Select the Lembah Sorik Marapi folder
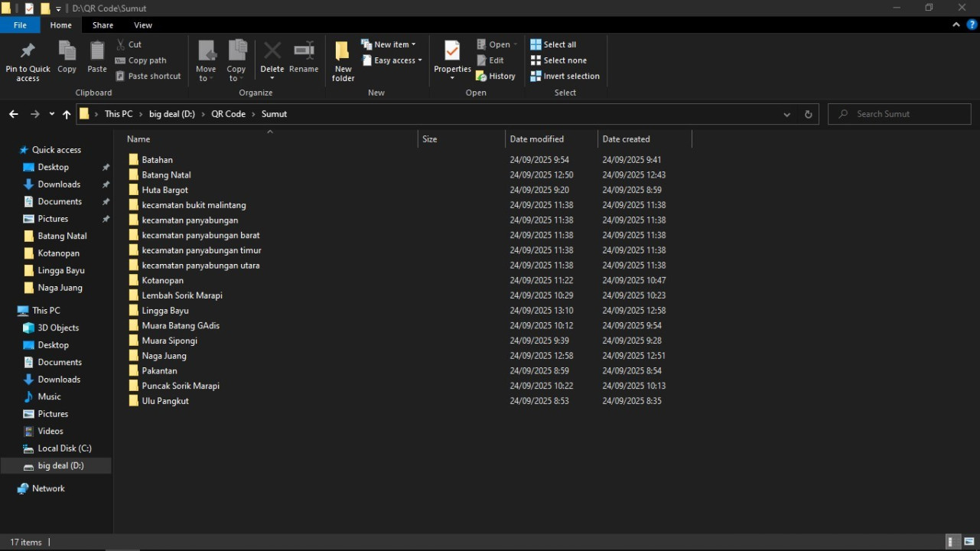Image resolution: width=980 pixels, height=551 pixels. pyautogui.click(x=181, y=295)
